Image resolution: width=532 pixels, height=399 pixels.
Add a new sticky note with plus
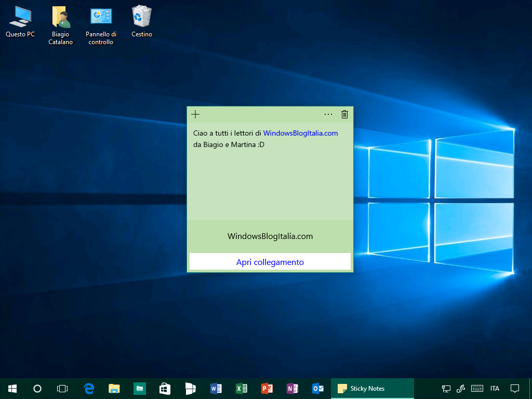click(x=195, y=114)
